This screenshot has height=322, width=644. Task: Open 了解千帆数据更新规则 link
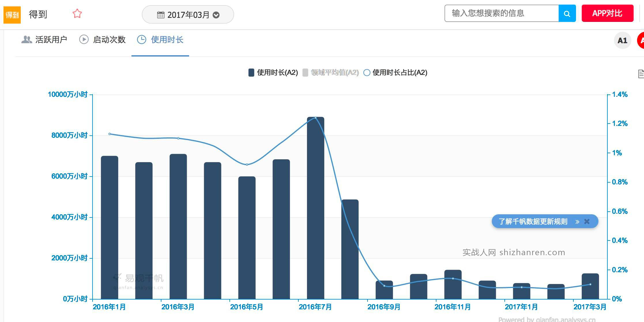(533, 221)
